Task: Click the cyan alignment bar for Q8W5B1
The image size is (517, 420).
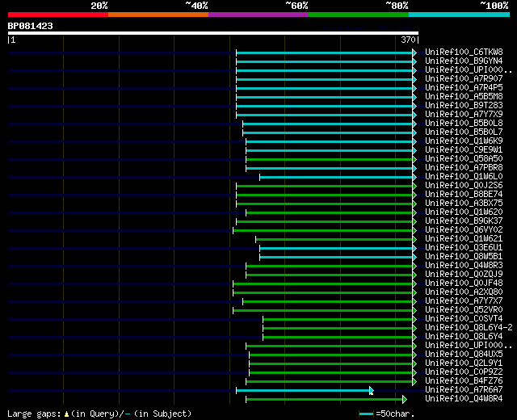Action: pyautogui.click(x=336, y=257)
